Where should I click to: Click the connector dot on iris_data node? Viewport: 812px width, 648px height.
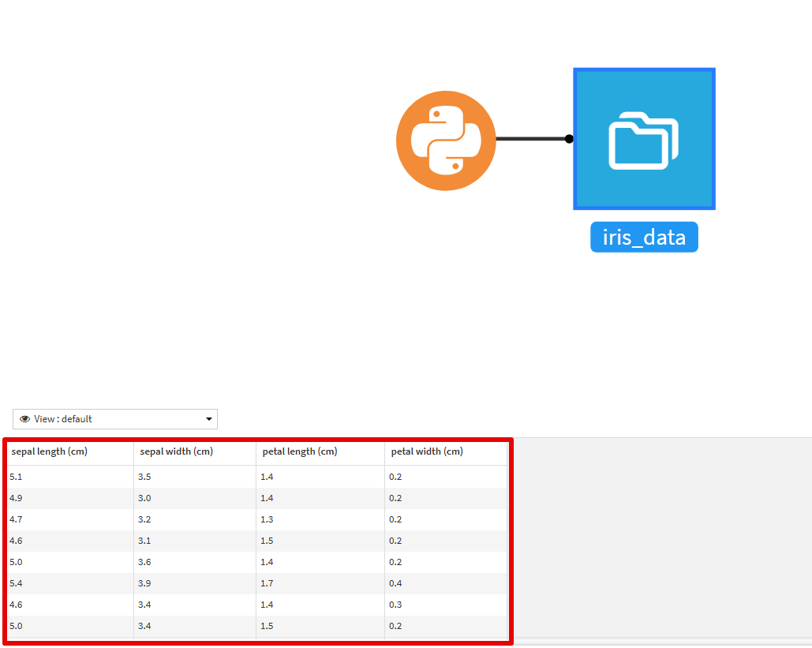click(x=569, y=139)
